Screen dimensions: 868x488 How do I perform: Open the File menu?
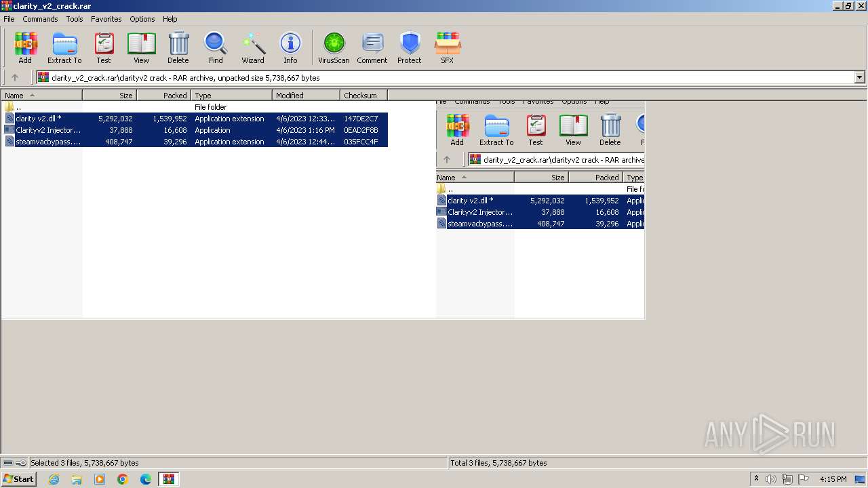point(9,19)
